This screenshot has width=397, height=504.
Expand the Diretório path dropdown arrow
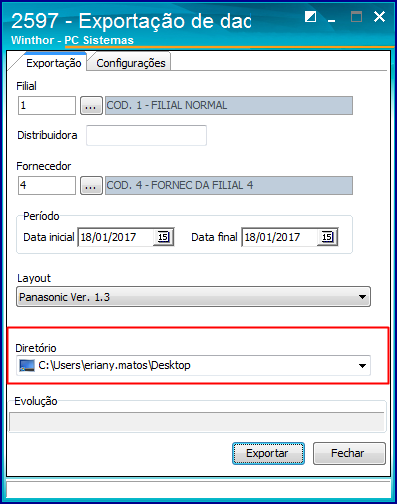click(362, 366)
